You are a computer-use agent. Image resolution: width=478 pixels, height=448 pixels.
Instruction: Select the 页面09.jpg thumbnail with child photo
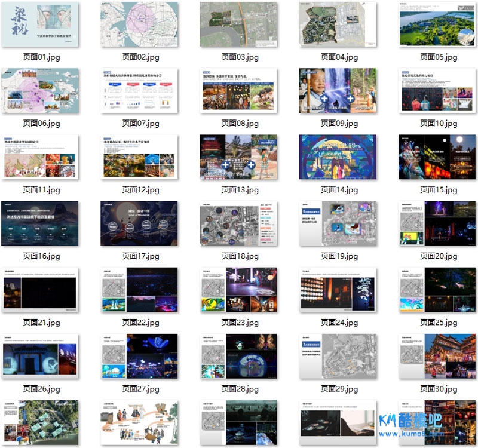(x=338, y=90)
